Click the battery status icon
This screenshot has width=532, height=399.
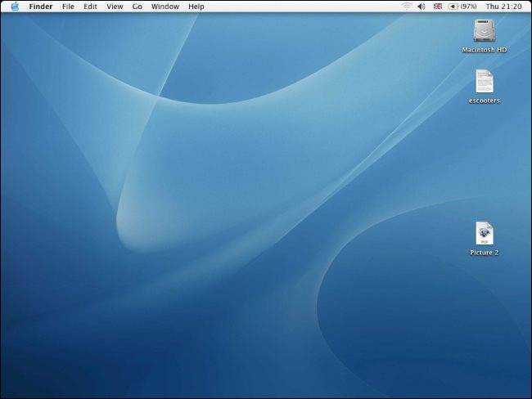tap(453, 7)
